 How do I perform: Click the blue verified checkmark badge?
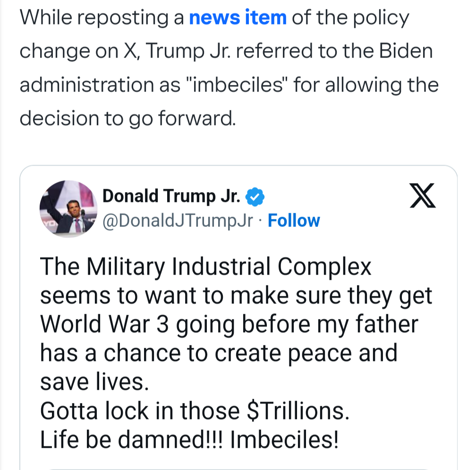tap(256, 197)
